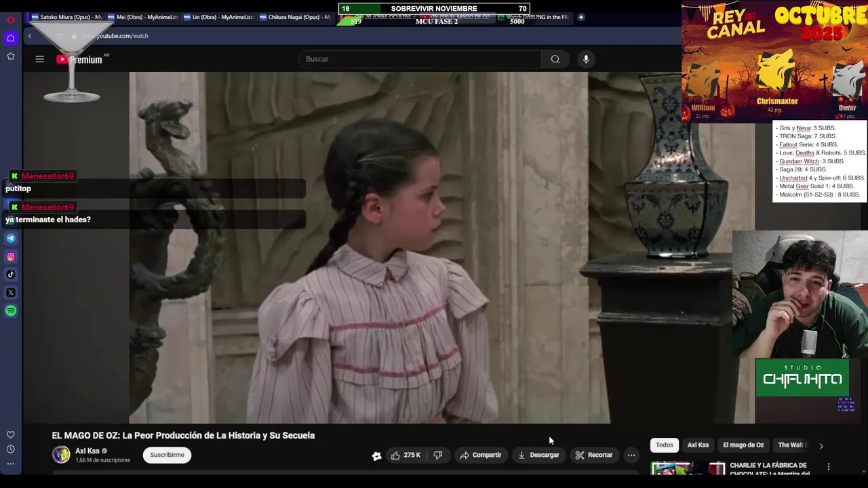Open the new tab plus button

(x=581, y=17)
